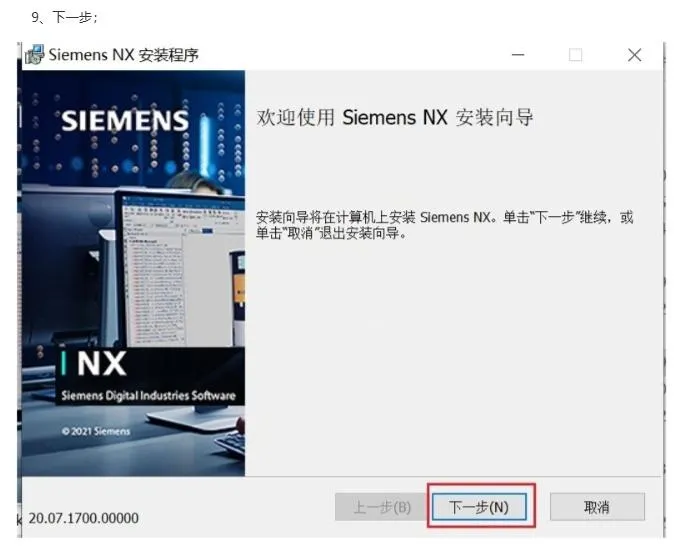Click the monitor screen in banner image
Screen dimensions: 688x549
click(x=180, y=270)
